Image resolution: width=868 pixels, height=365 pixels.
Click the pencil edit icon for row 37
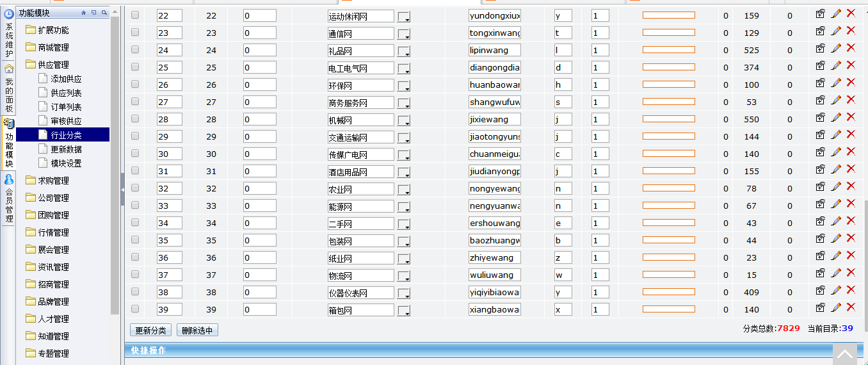[836, 273]
